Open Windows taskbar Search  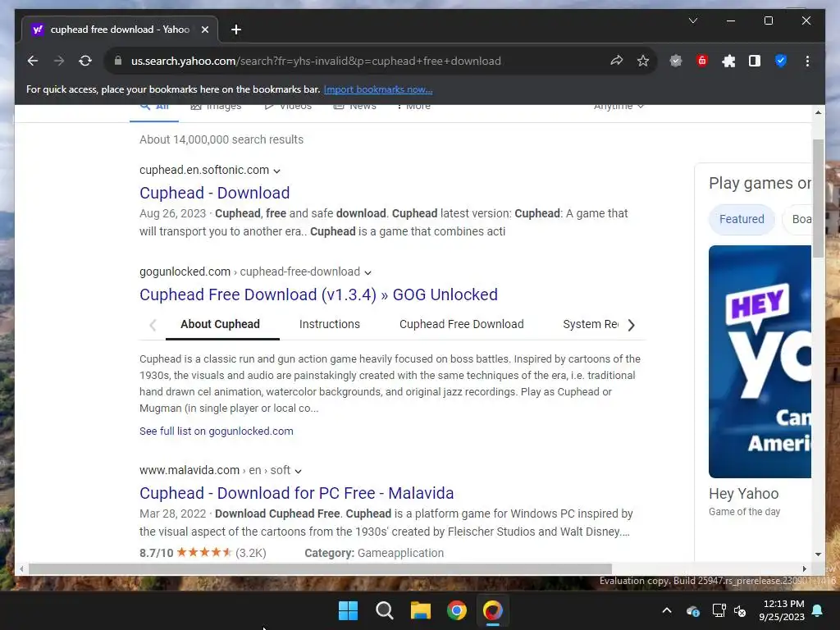(x=384, y=610)
